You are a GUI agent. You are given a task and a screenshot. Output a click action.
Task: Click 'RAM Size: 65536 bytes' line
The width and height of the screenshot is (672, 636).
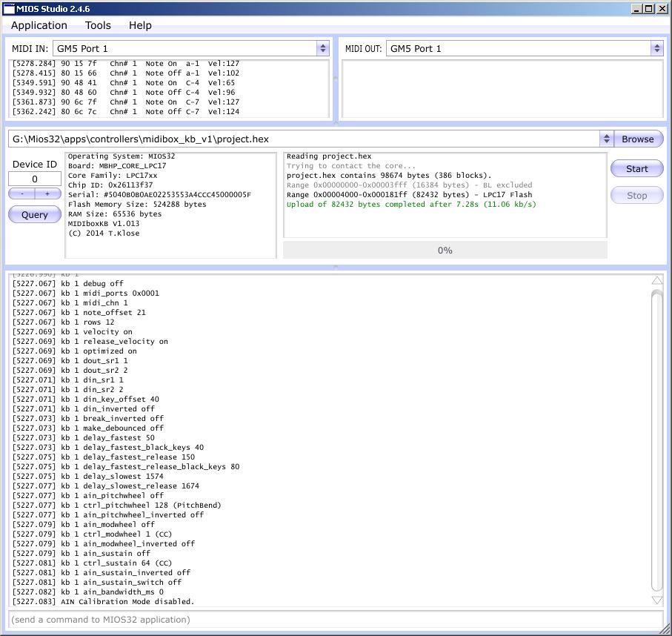click(x=115, y=214)
